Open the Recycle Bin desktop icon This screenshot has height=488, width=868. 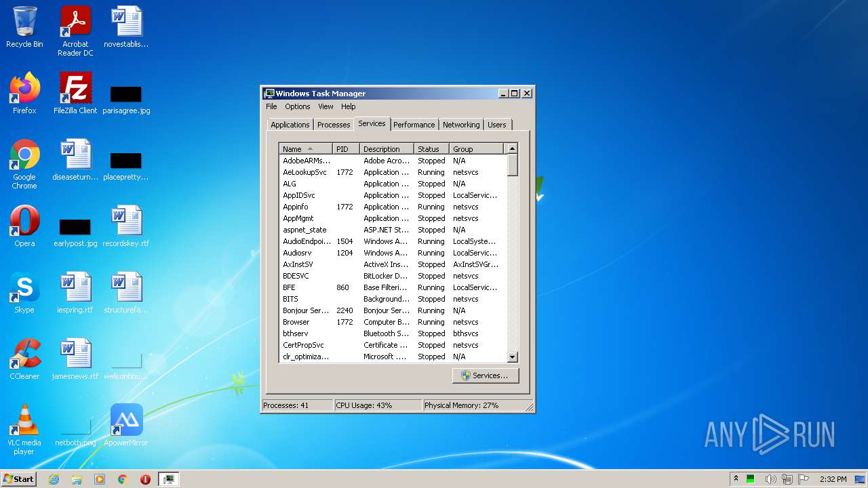point(24,27)
